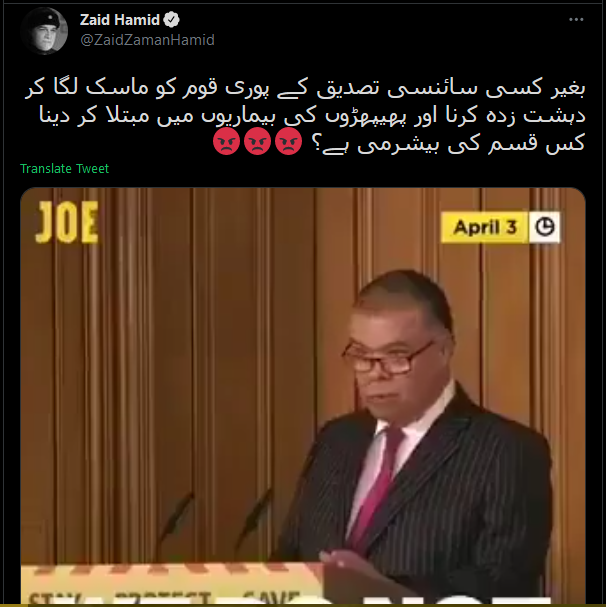Screen dimensions: 606x607
Task: Click the second line of Urdu tweet text
Action: (x=312, y=116)
